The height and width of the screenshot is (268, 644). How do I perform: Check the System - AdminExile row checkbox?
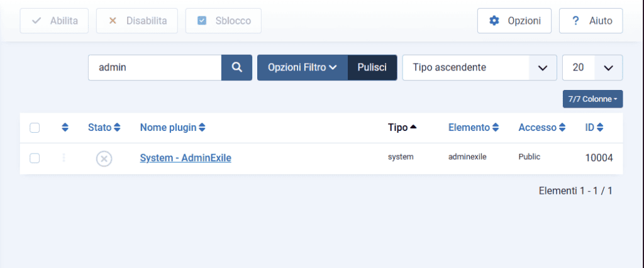[35, 158]
